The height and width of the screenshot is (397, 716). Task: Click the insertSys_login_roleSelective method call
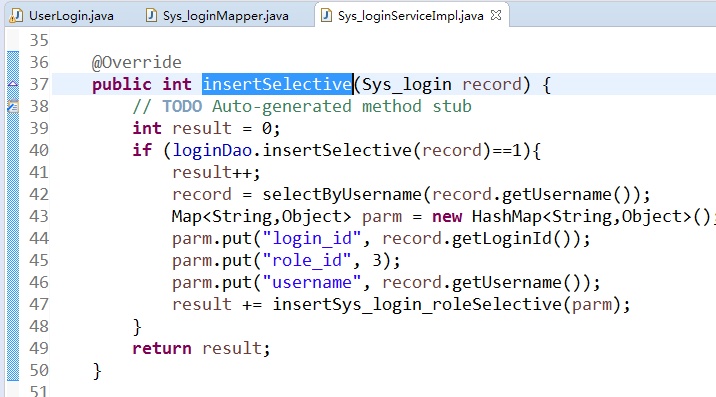click(x=417, y=305)
